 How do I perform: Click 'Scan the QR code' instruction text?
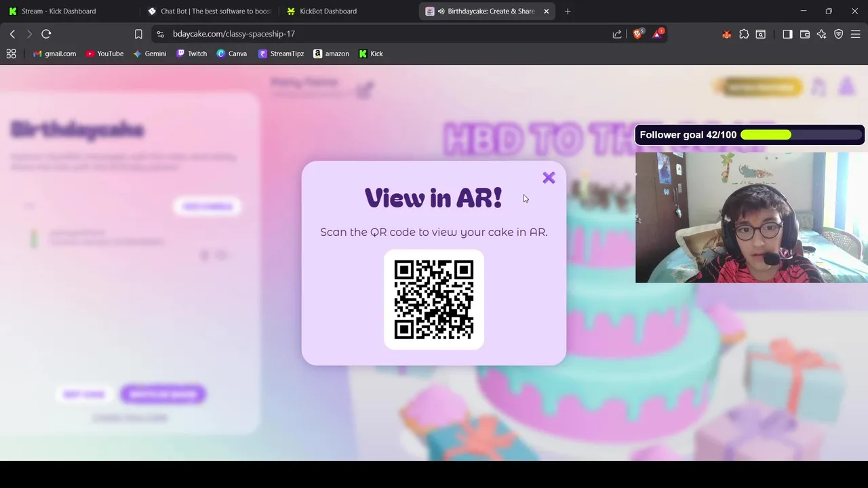434,232
